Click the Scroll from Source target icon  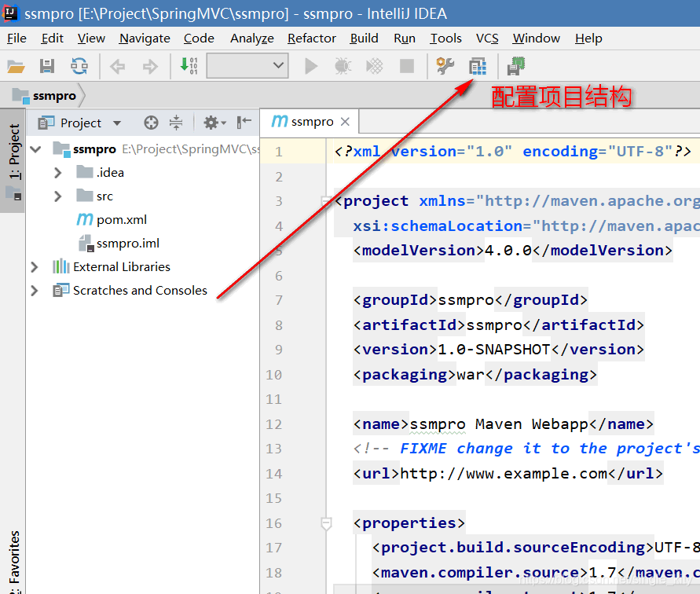click(151, 123)
